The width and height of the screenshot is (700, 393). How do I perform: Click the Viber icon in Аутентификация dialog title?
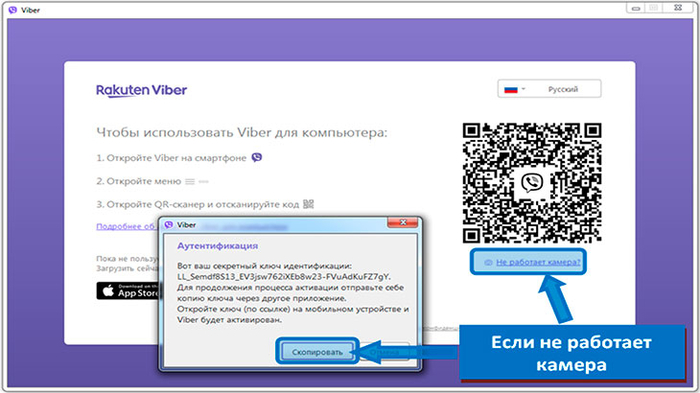(168, 225)
